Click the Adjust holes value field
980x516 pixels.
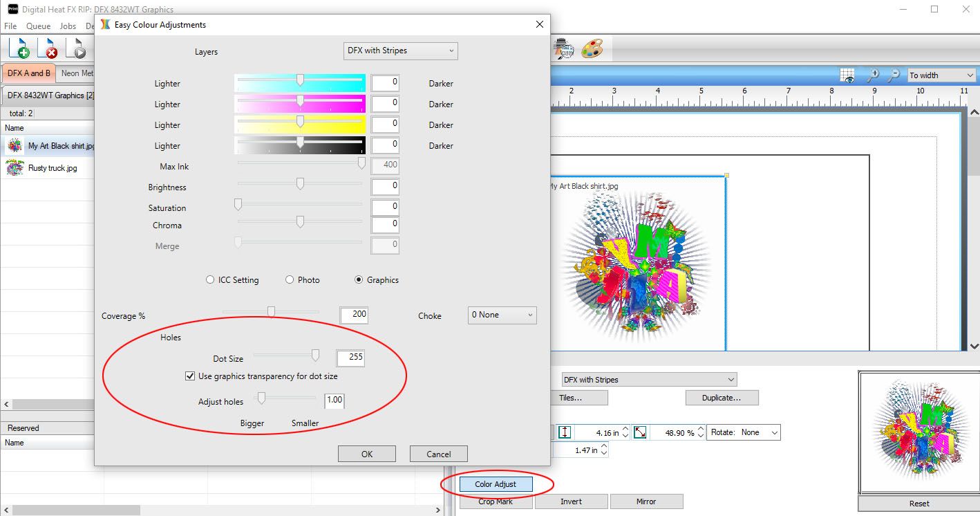pyautogui.click(x=334, y=400)
